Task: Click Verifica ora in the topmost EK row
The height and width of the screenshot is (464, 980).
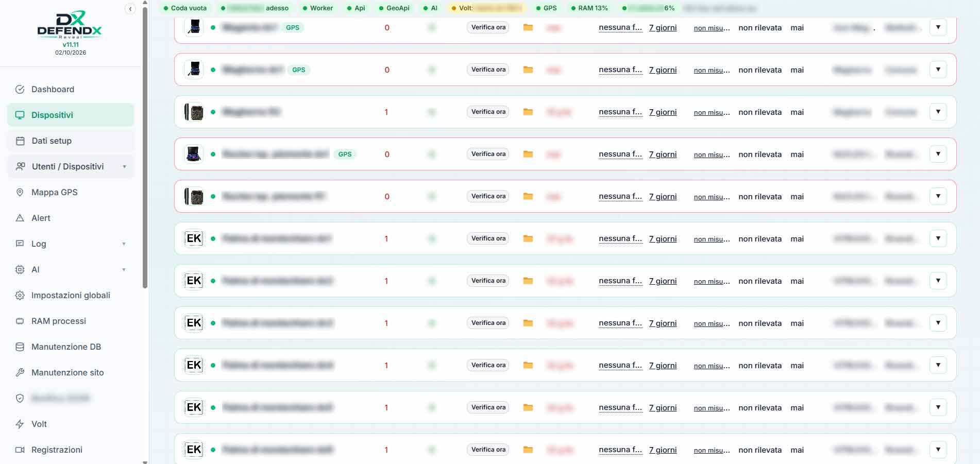Action: (488, 238)
